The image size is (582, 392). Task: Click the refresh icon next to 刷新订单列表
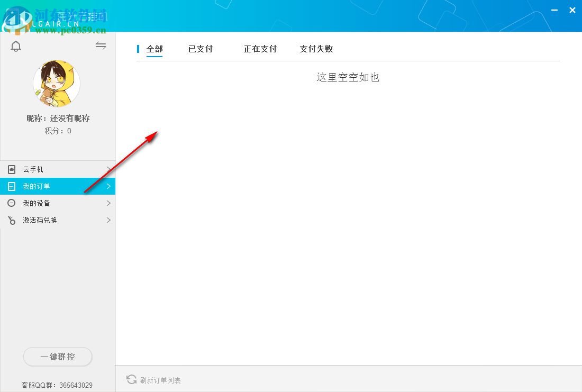tap(131, 379)
